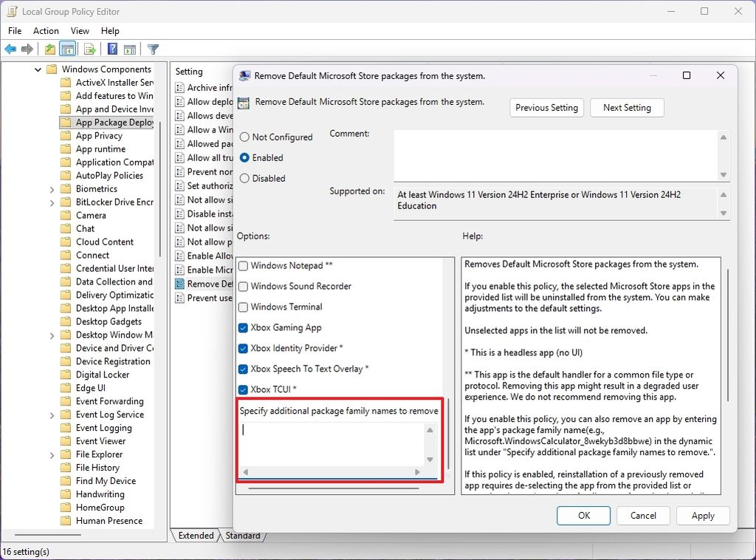Select the Event Viewer tree item
The width and height of the screenshot is (756, 560).
click(100, 441)
